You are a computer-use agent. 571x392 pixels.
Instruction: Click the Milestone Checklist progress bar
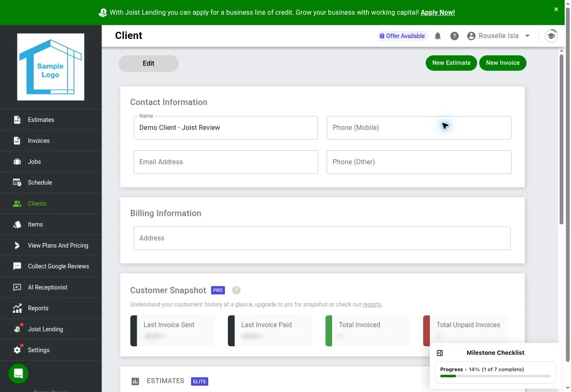tap(496, 376)
